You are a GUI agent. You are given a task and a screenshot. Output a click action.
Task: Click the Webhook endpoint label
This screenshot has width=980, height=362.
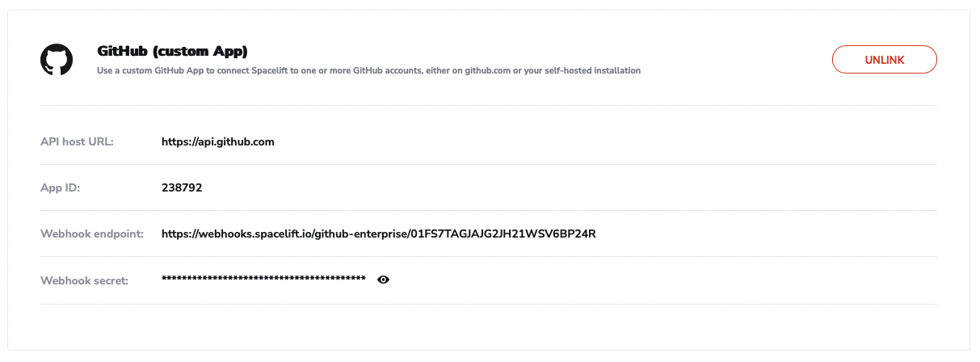(x=91, y=234)
